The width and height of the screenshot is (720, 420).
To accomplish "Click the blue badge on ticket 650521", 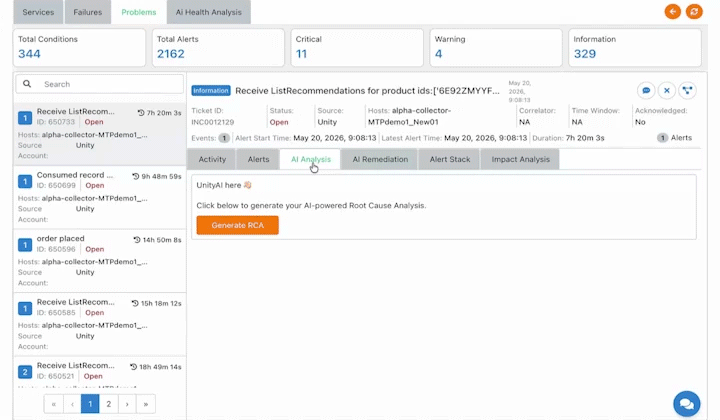I will tap(25, 372).
